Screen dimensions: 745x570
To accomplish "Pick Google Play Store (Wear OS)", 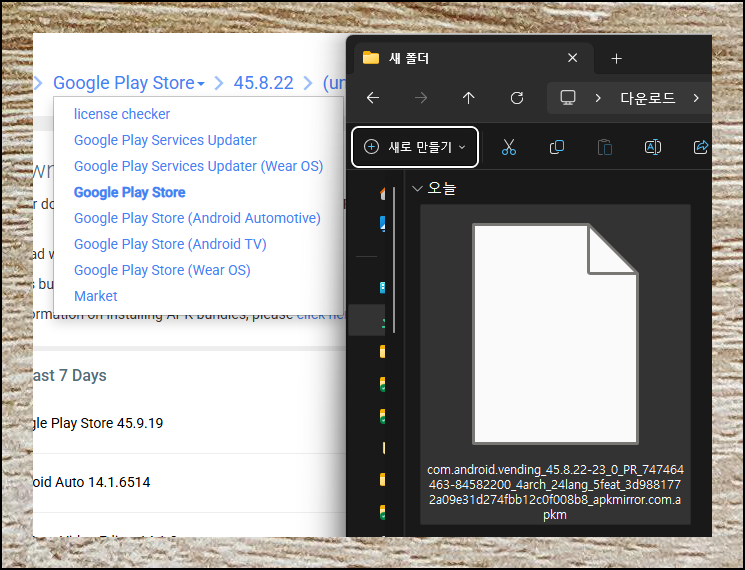I will pos(162,270).
